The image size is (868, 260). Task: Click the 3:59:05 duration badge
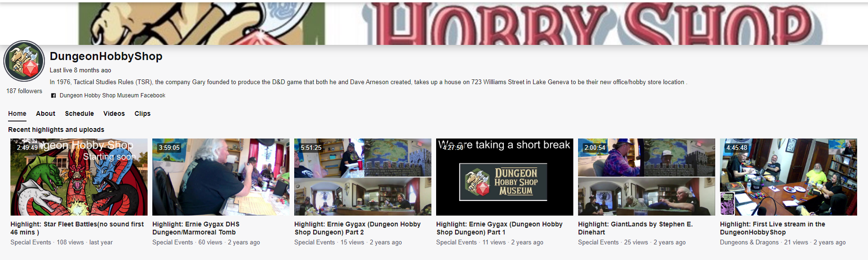169,148
